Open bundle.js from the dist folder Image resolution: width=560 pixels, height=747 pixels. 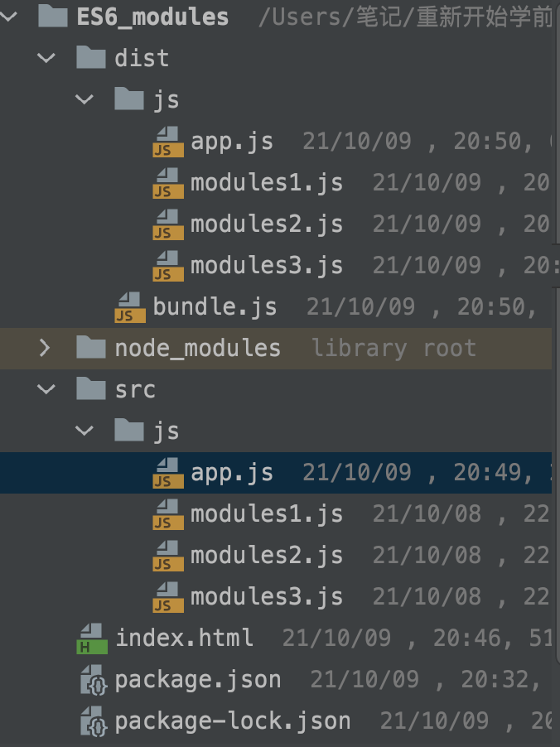coord(215,306)
